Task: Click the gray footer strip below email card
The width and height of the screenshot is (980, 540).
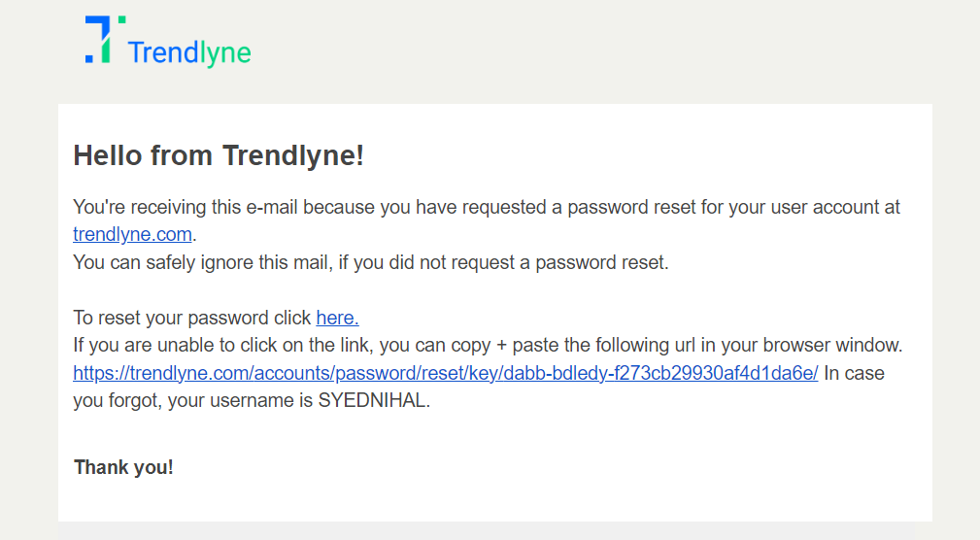Action: point(495,530)
